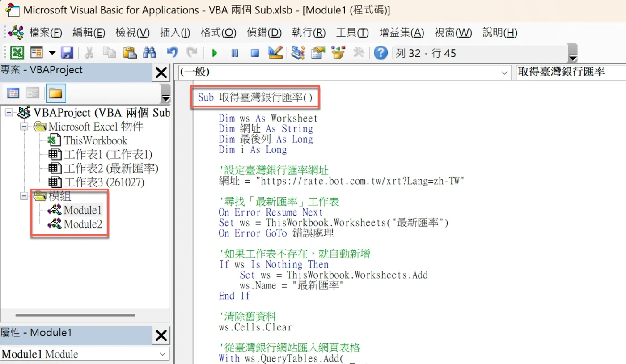Image resolution: width=626 pixels, height=364 pixels.
Task: Click toolbar options overflow arrow
Action: tap(573, 54)
